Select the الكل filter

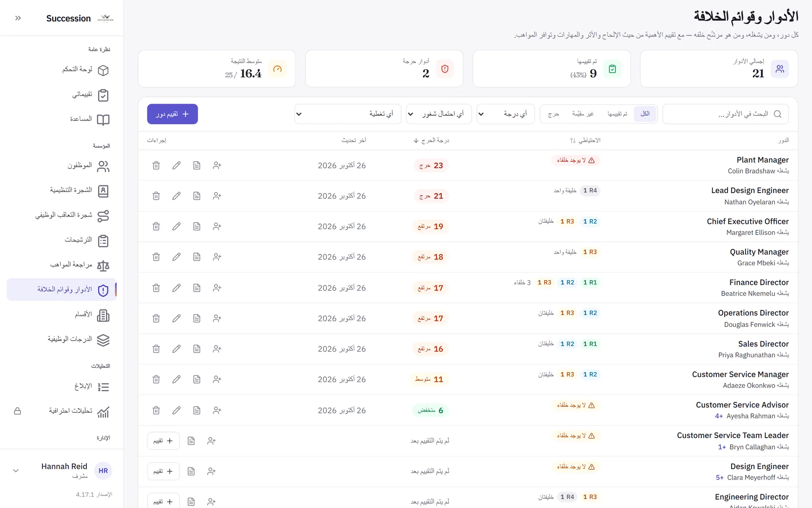tap(645, 114)
